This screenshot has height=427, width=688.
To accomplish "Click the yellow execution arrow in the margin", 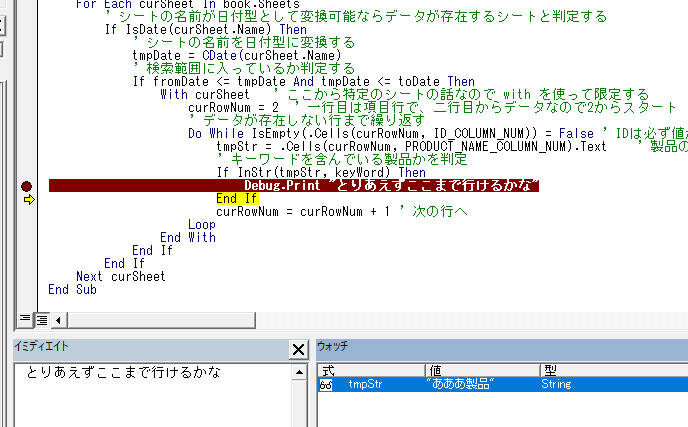I will click(29, 200).
